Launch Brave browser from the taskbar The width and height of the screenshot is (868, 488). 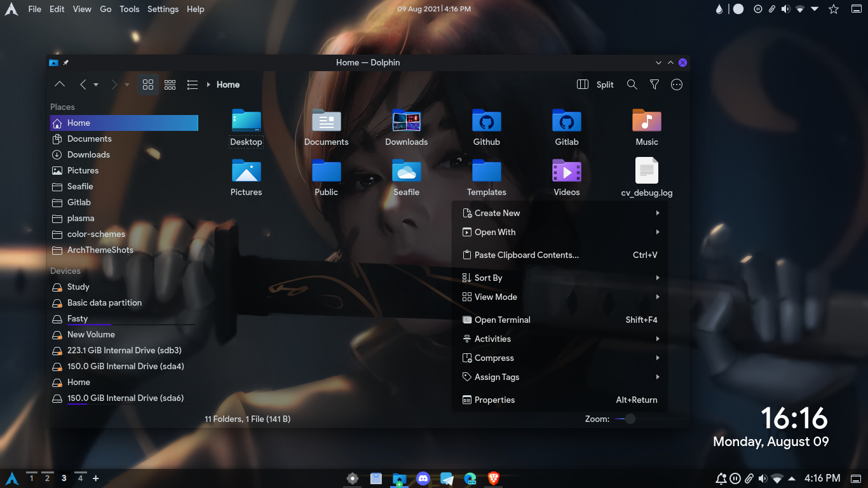pyautogui.click(x=494, y=478)
